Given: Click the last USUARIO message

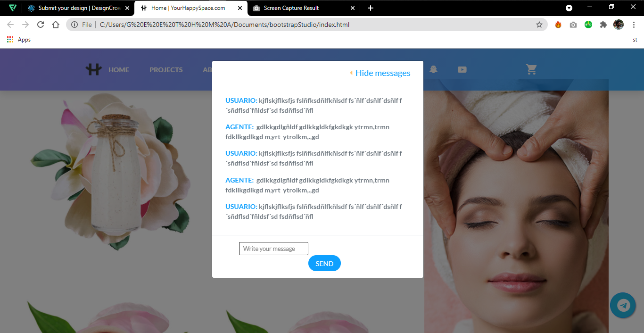Looking at the screenshot, I should pyautogui.click(x=314, y=212).
